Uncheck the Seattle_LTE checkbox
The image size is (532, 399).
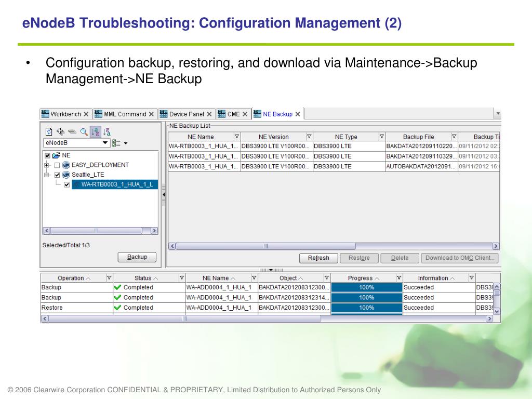pyautogui.click(x=57, y=175)
